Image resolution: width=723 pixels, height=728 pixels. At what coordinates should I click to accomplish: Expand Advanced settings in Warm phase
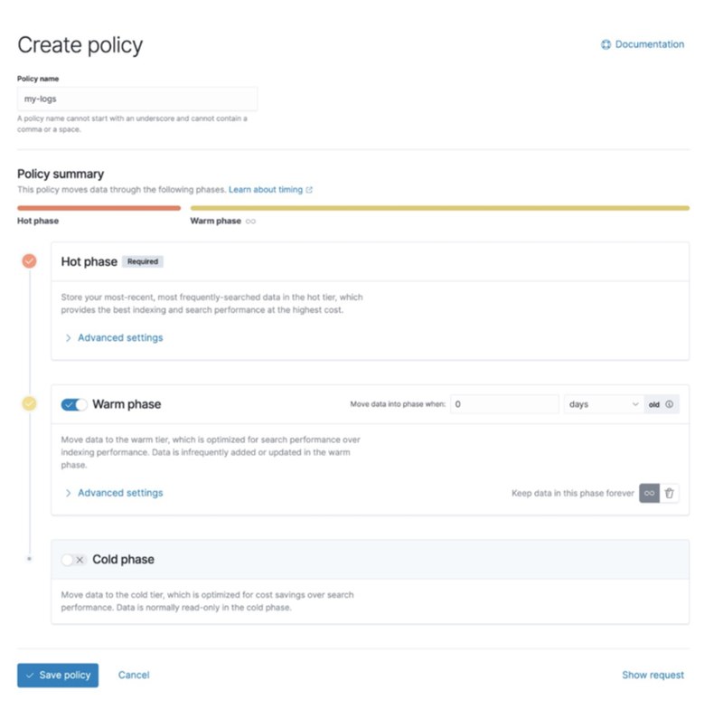point(116,493)
